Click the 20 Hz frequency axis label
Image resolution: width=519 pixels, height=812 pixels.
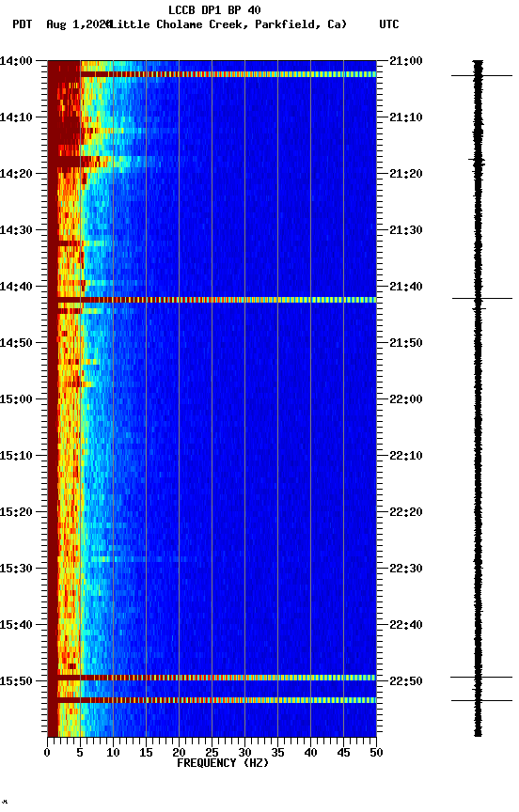click(179, 753)
